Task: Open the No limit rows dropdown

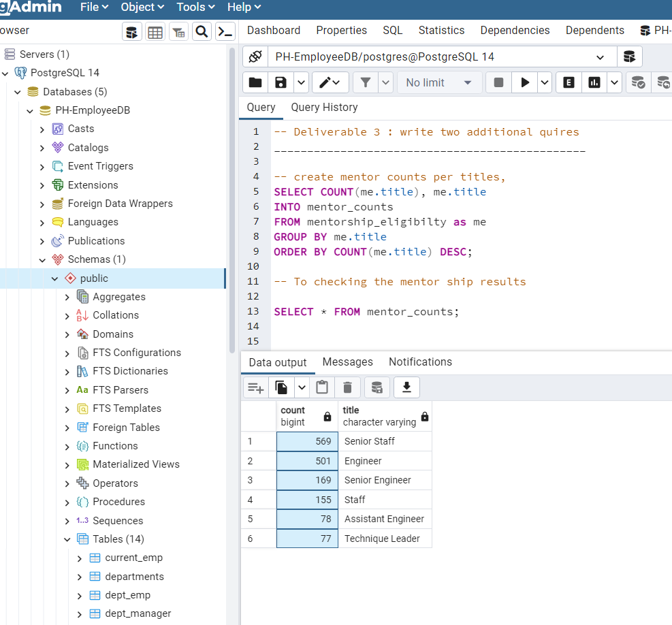Action: click(440, 82)
